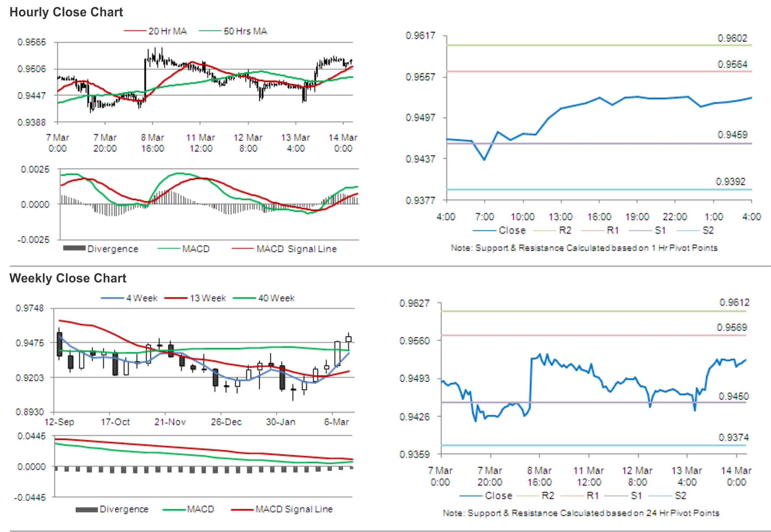Click the 13:00 time axis label
Viewport: 771px width, 532px height.
560,217
